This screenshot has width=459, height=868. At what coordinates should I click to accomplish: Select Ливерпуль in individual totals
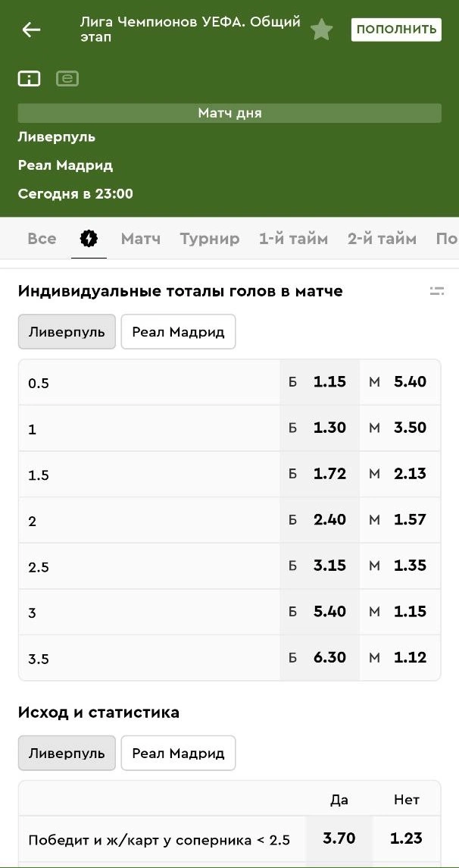click(67, 332)
